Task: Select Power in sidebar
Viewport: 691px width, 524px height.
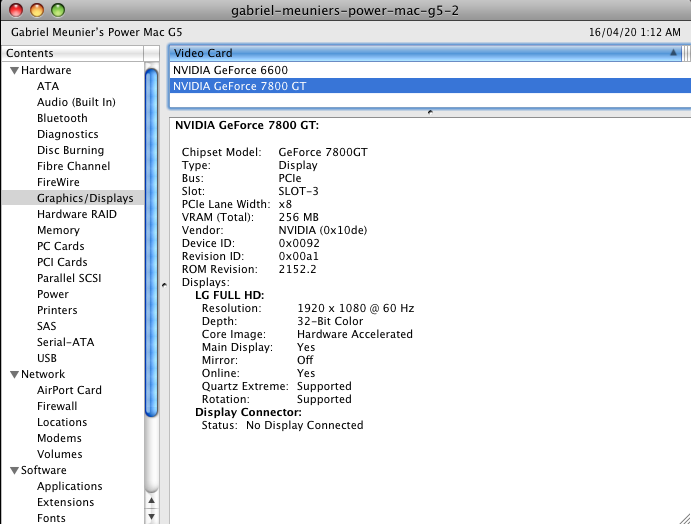Action: click(53, 294)
